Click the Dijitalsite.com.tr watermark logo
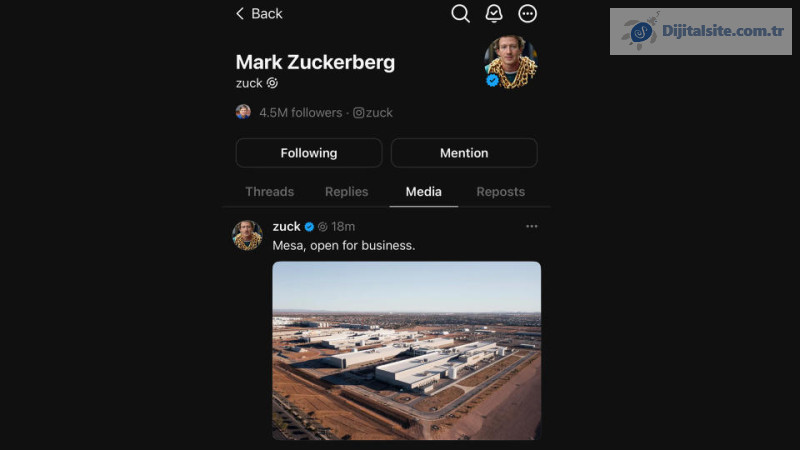 pyautogui.click(x=700, y=31)
